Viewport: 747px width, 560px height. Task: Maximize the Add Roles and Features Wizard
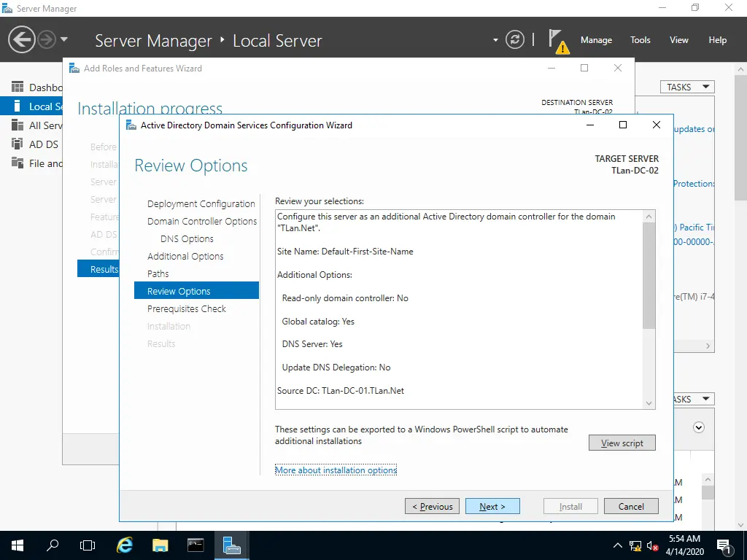584,68
